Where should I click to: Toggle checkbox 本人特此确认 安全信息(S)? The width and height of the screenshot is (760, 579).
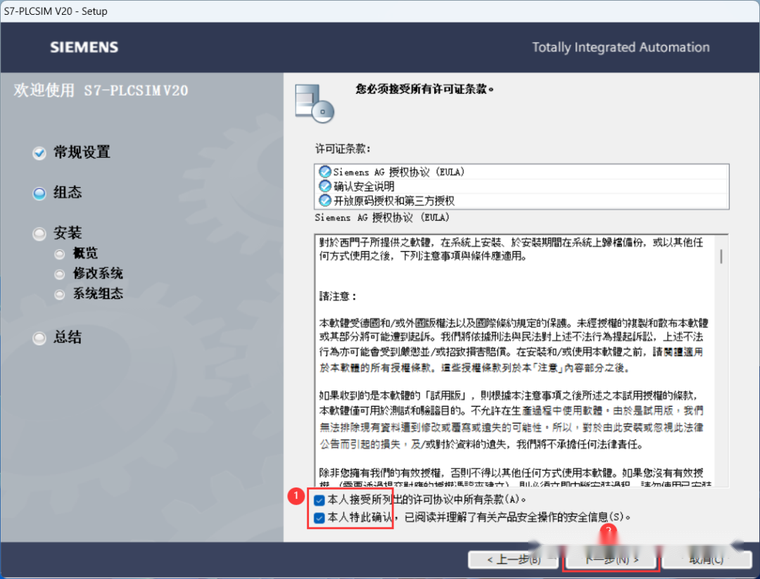[x=319, y=518]
